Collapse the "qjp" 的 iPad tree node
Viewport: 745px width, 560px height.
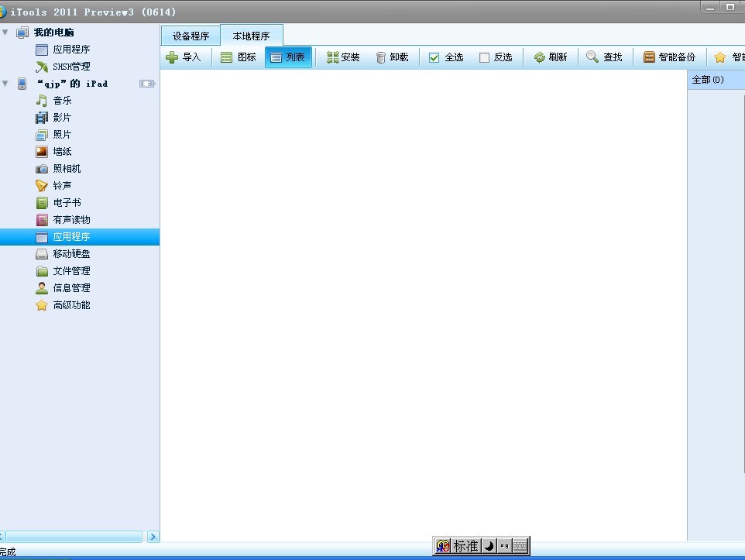click(6, 84)
